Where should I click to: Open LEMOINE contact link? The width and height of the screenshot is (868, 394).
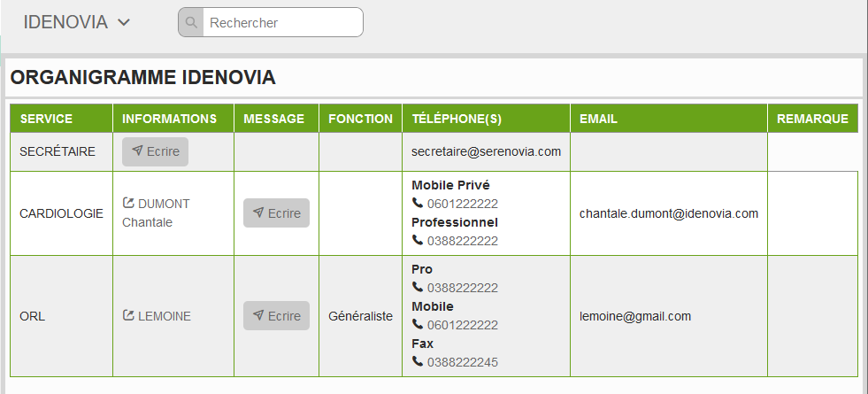point(165,315)
